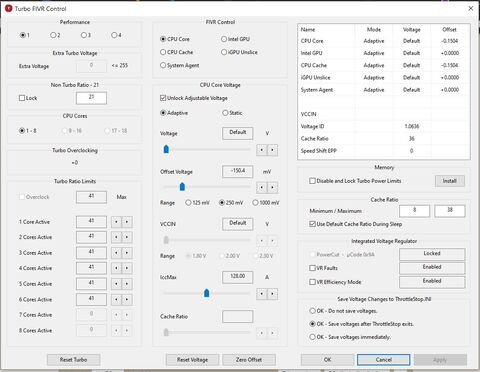Decrease 1 Core Active ratio

116,222
